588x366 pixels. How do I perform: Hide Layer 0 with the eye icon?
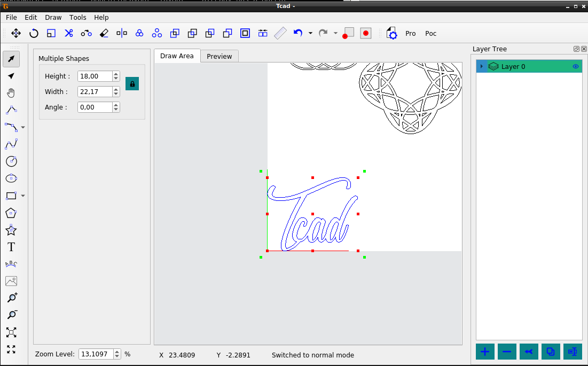tap(576, 67)
